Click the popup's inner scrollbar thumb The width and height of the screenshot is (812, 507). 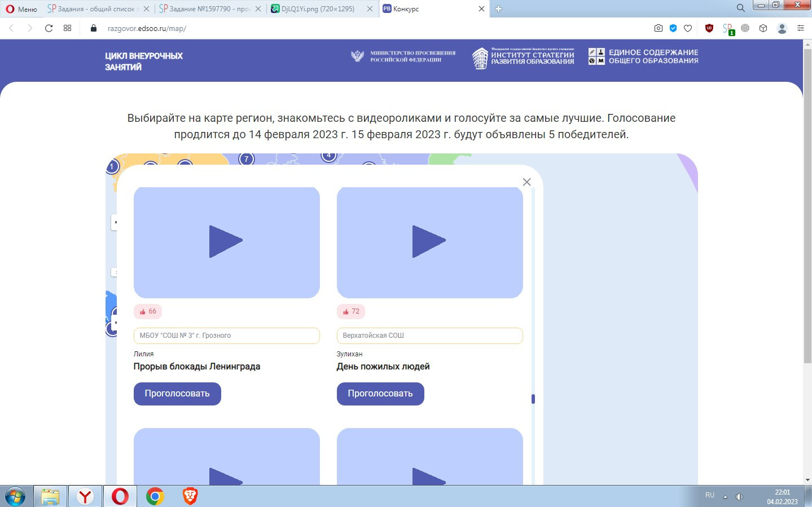click(533, 399)
